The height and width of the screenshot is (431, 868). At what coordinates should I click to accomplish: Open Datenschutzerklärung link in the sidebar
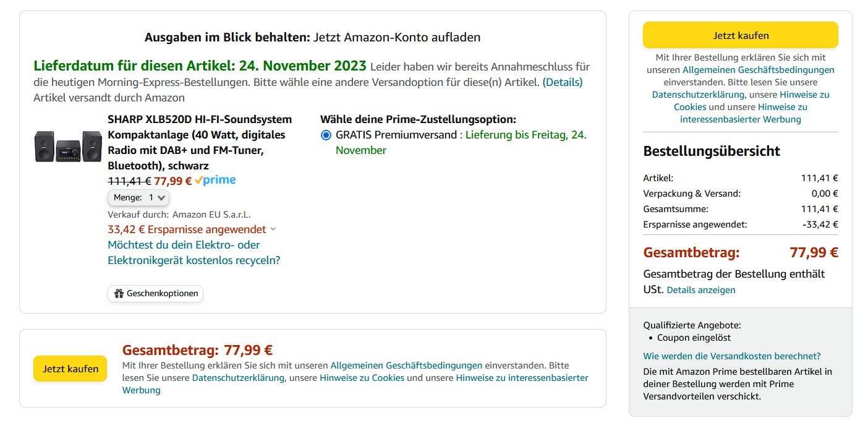click(698, 95)
